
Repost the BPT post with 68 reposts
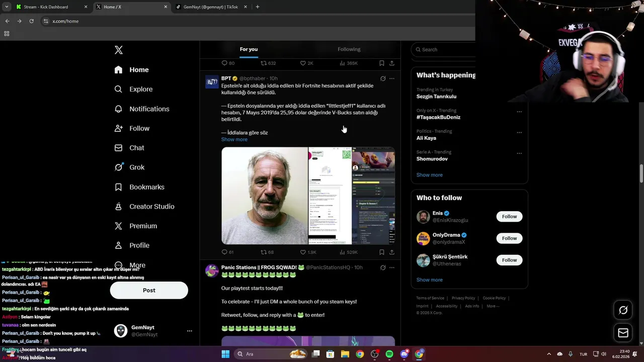267,252
